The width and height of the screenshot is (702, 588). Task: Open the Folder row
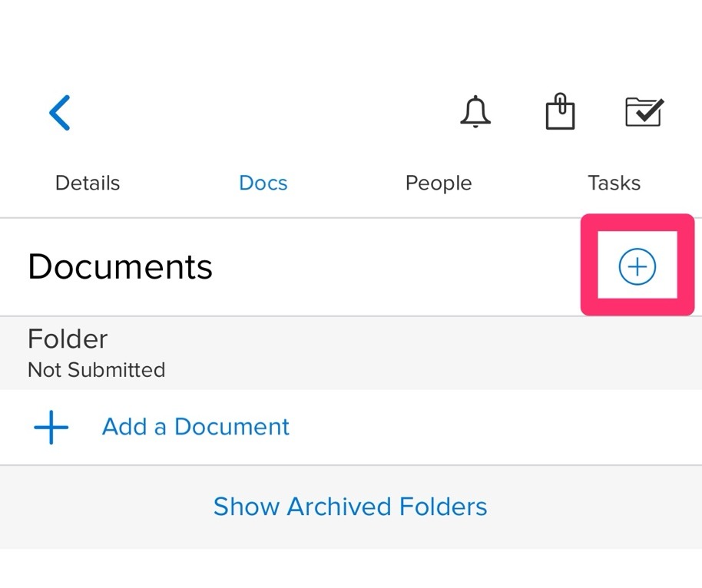point(351,353)
